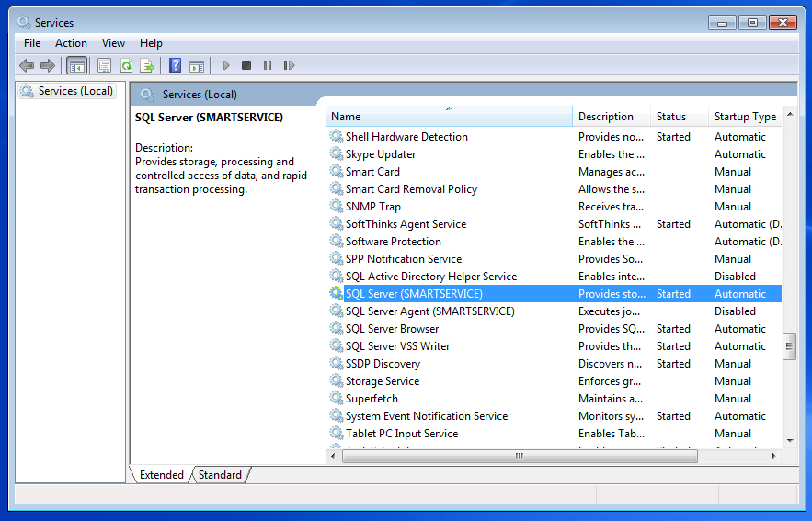The image size is (812, 521).
Task: Click the Back arrow toolbar icon
Action: [27, 66]
